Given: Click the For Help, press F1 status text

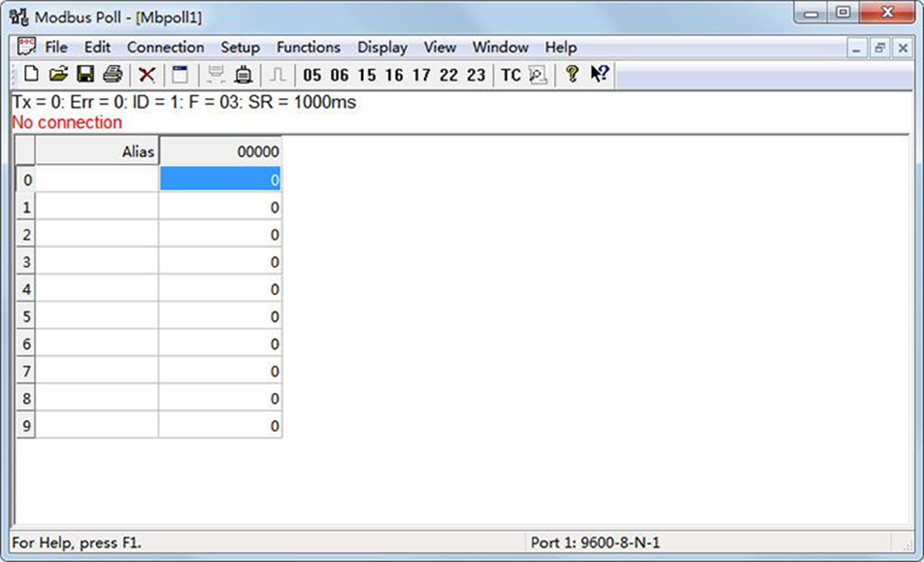Looking at the screenshot, I should pyautogui.click(x=77, y=542).
